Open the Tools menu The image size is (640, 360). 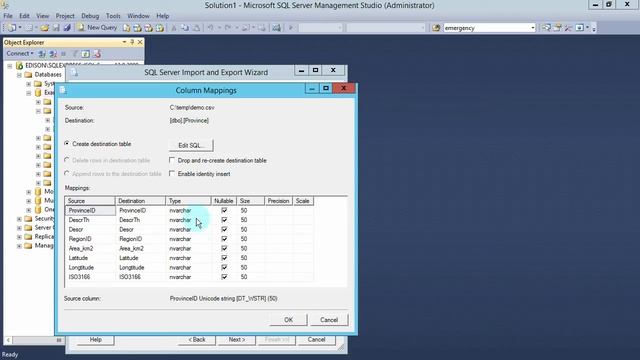(x=113, y=16)
